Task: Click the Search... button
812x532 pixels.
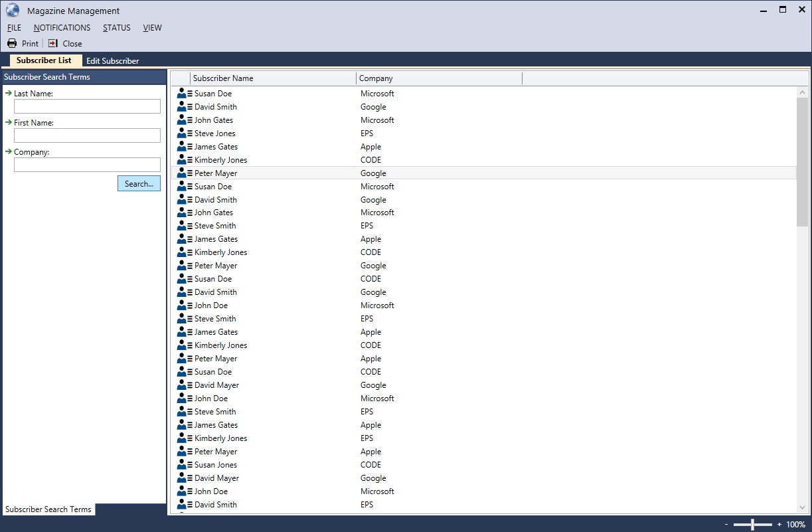Action: point(139,183)
